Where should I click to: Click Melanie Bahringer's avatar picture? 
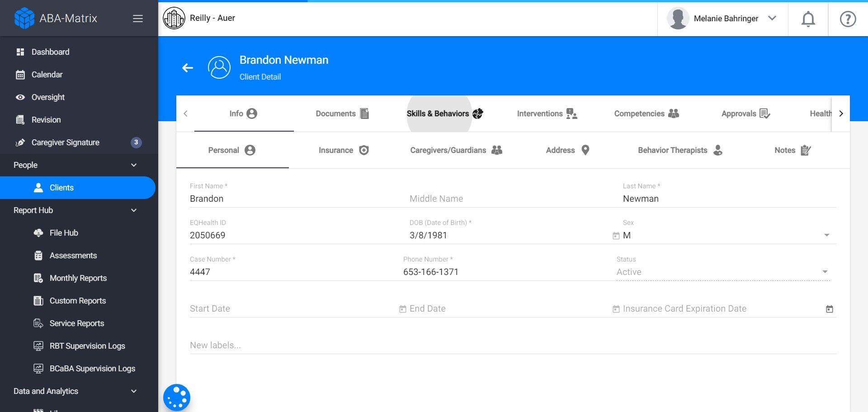pos(678,19)
